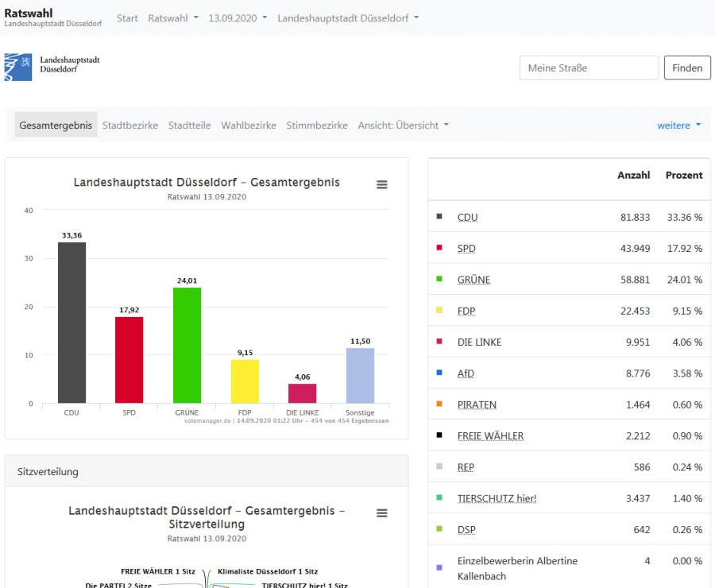This screenshot has width=715, height=588.
Task: Click the Landeshauptstadt Düsseldorf logo
Action: click(x=52, y=67)
